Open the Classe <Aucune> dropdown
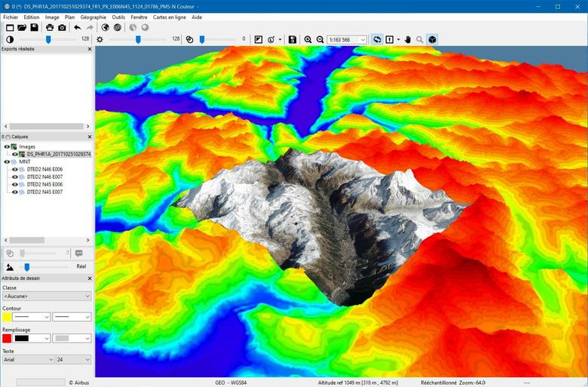This screenshot has width=588, height=387. [47, 296]
